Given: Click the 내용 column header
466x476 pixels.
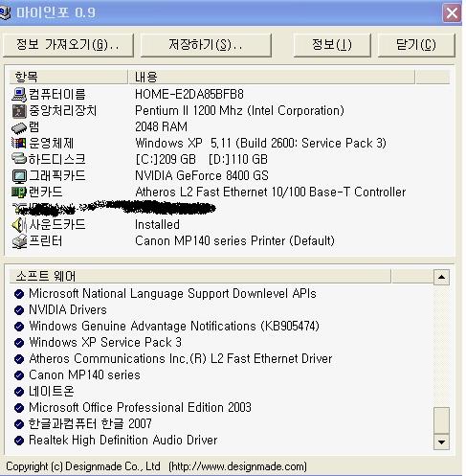Looking at the screenshot, I should (x=272, y=77).
